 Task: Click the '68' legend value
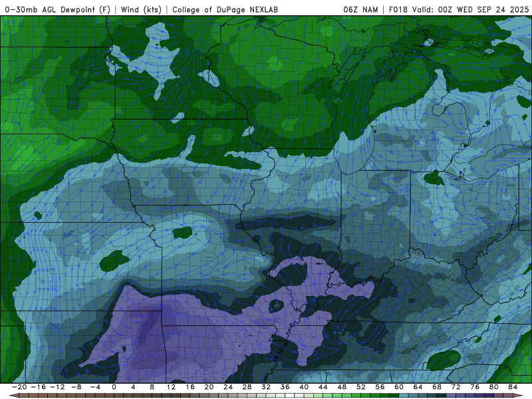[x=437, y=387]
